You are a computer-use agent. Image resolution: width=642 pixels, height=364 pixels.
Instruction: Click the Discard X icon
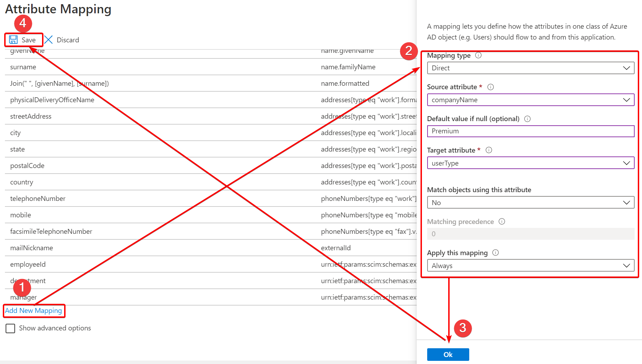(x=48, y=40)
